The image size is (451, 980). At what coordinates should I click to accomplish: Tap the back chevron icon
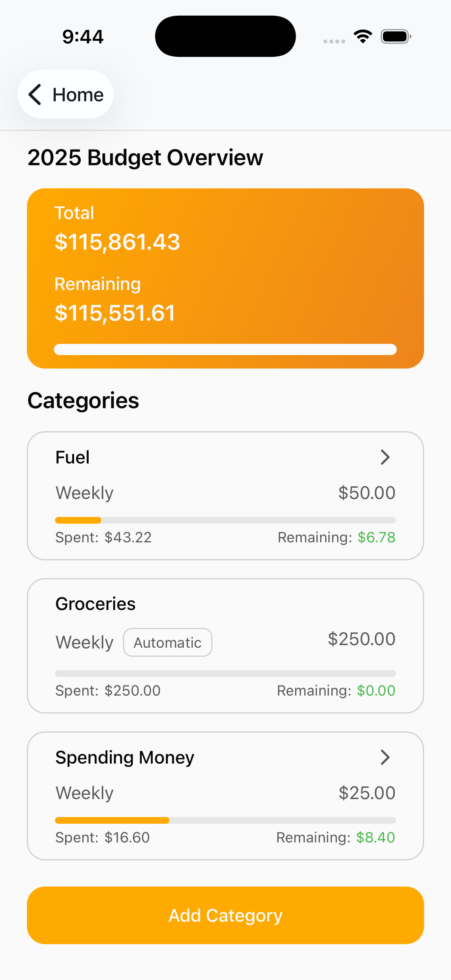click(x=35, y=94)
